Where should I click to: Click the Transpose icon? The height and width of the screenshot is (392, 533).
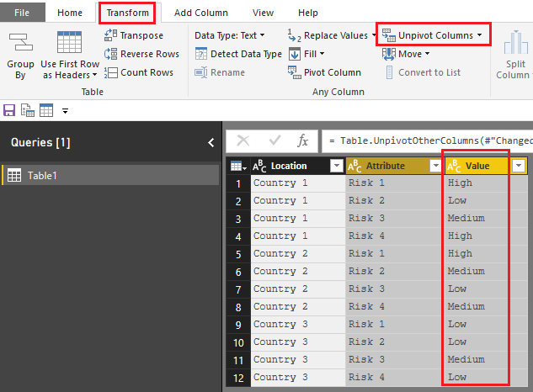point(110,35)
